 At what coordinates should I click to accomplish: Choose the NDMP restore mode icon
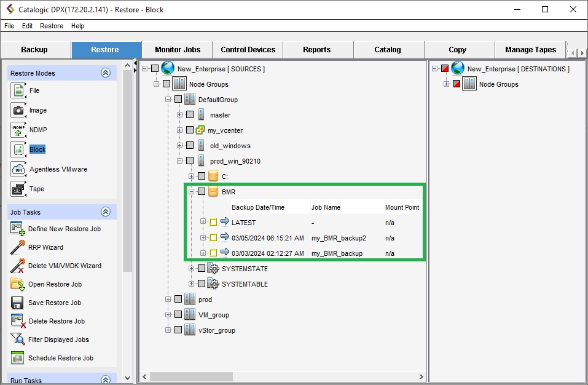pos(18,130)
